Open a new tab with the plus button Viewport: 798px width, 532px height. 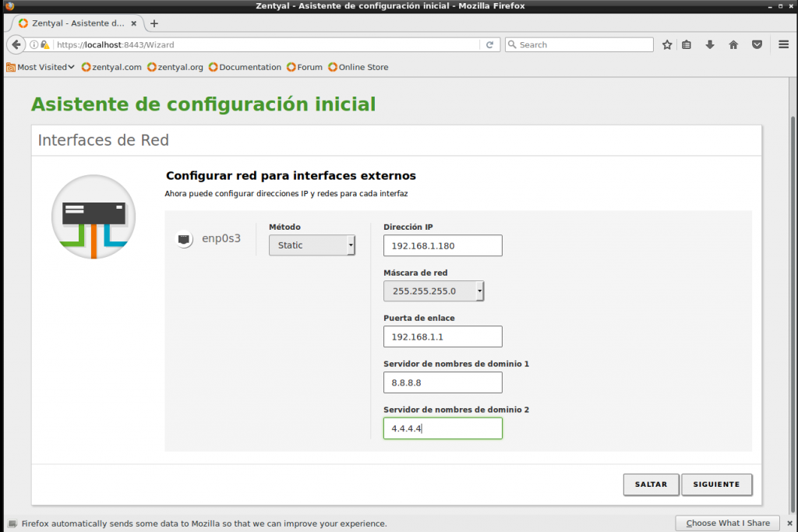[154, 23]
